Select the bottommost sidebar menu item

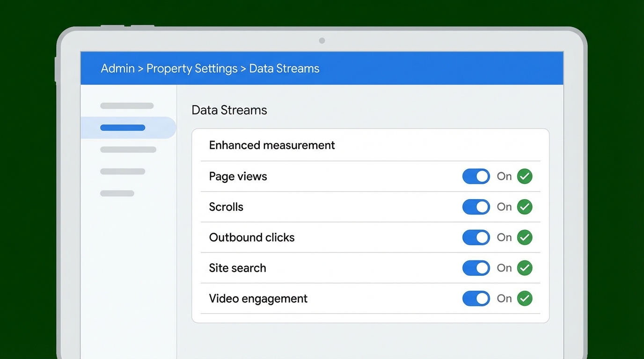117,193
